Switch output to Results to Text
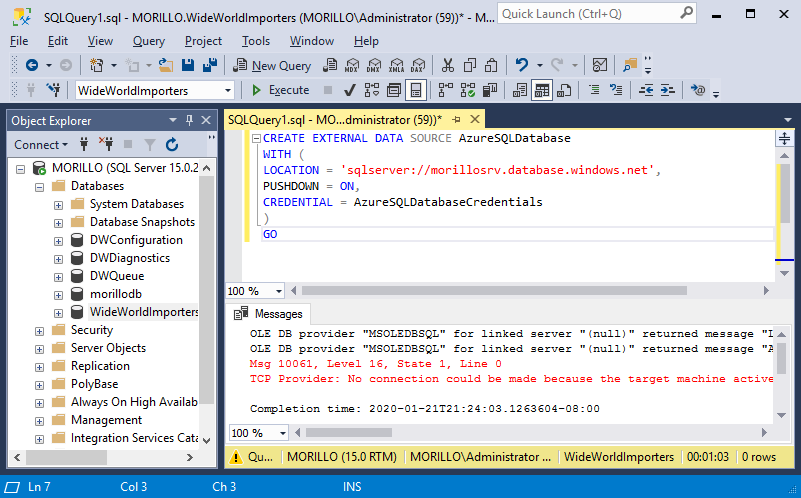 pyautogui.click(x=520, y=90)
